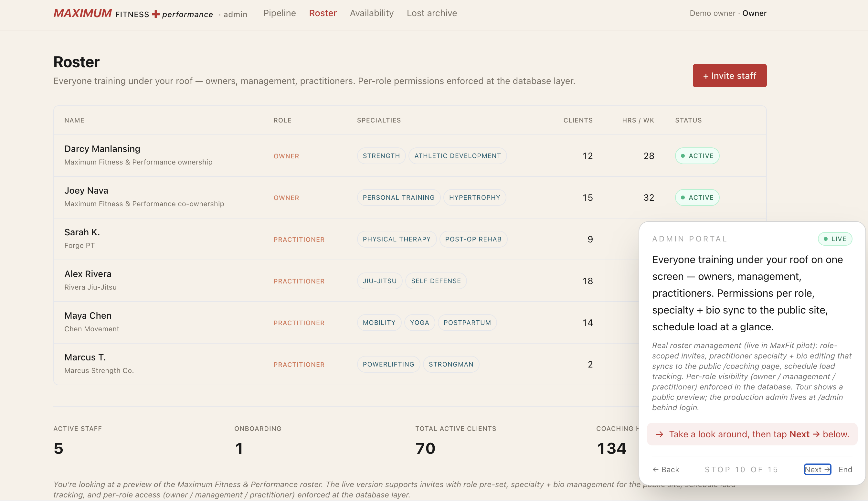Click the red plus symbol in the logo
The height and width of the screenshot is (501, 868).
point(155,14)
